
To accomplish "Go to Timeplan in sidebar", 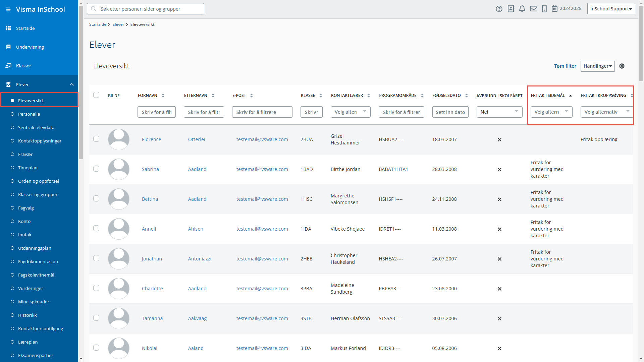I will point(28,168).
